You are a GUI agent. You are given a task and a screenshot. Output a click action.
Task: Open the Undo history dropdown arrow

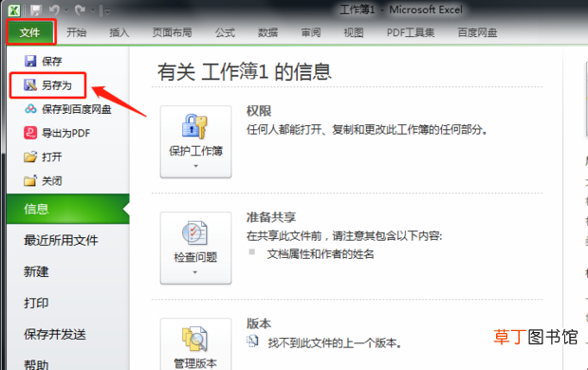(66, 10)
